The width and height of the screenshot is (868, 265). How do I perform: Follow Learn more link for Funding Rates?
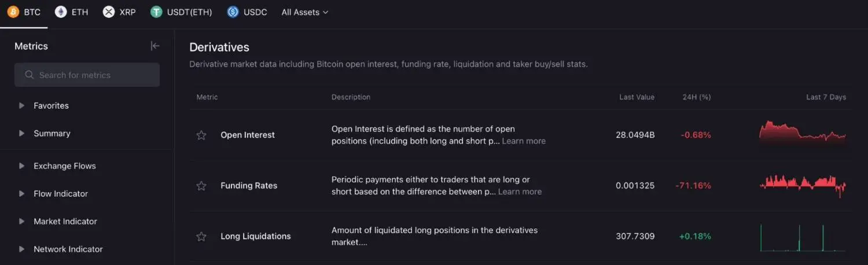pyautogui.click(x=520, y=192)
